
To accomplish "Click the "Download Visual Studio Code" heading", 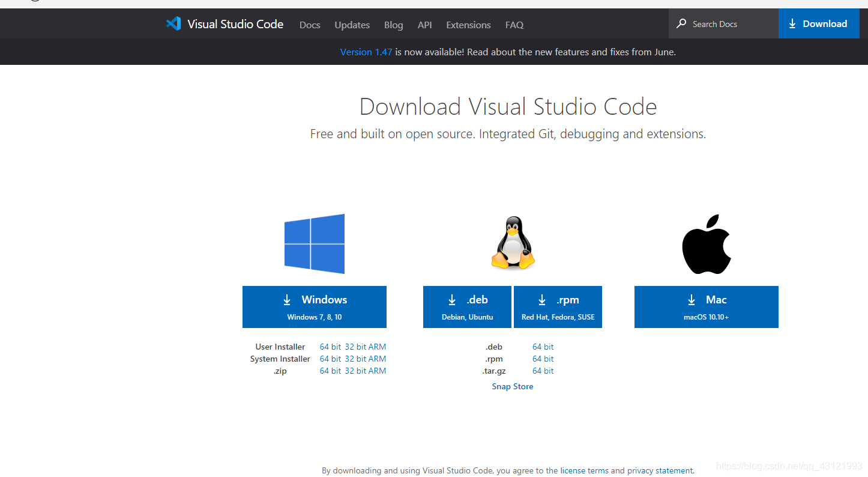I will 508,107.
